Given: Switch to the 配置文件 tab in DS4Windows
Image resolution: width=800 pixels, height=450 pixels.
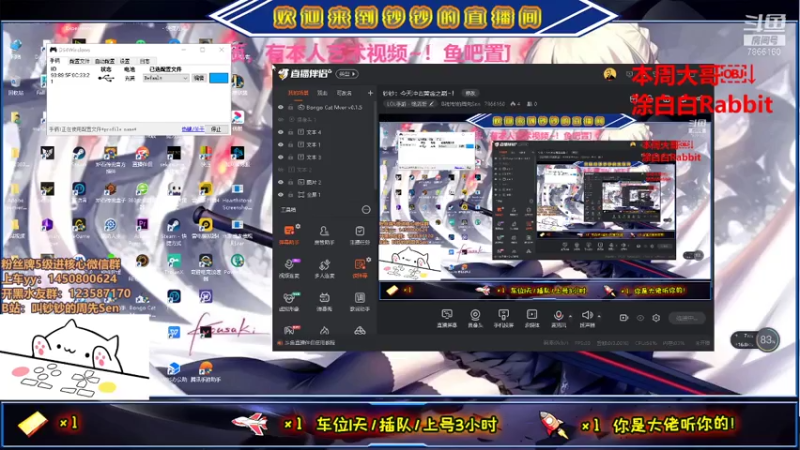Looking at the screenshot, I should tap(79, 61).
